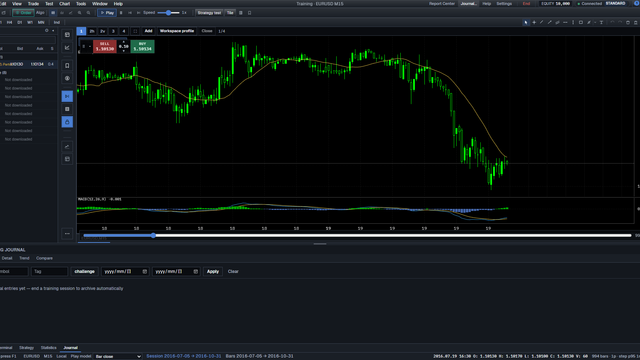Step forward one bar icon
Viewport: 640px width, 360px height.
click(138, 13)
